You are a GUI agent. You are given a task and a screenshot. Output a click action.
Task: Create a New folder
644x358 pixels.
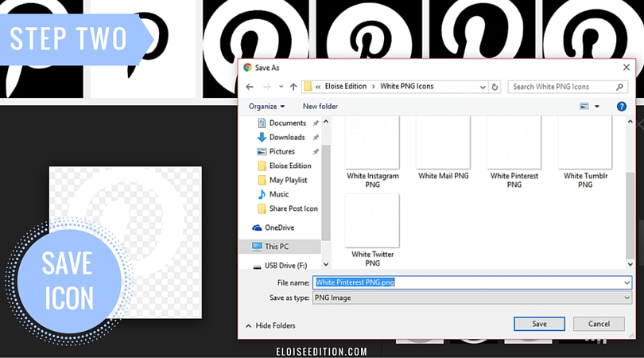pos(320,107)
